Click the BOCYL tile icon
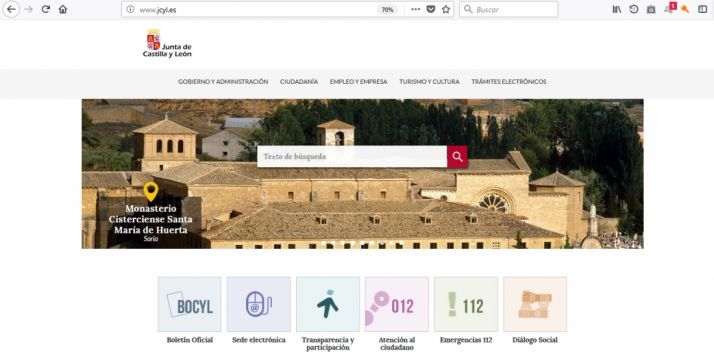 [189, 304]
